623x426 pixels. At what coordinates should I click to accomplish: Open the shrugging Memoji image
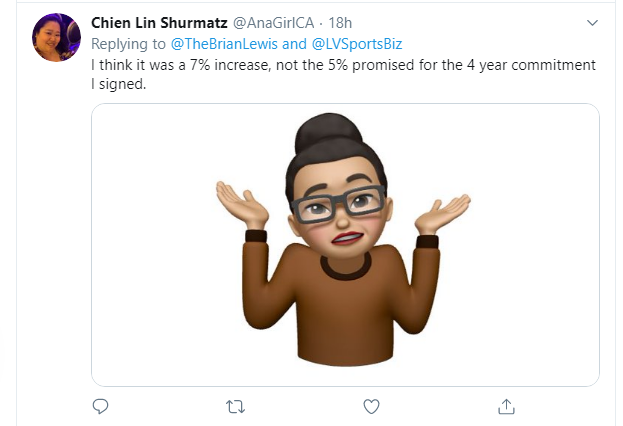(x=345, y=244)
